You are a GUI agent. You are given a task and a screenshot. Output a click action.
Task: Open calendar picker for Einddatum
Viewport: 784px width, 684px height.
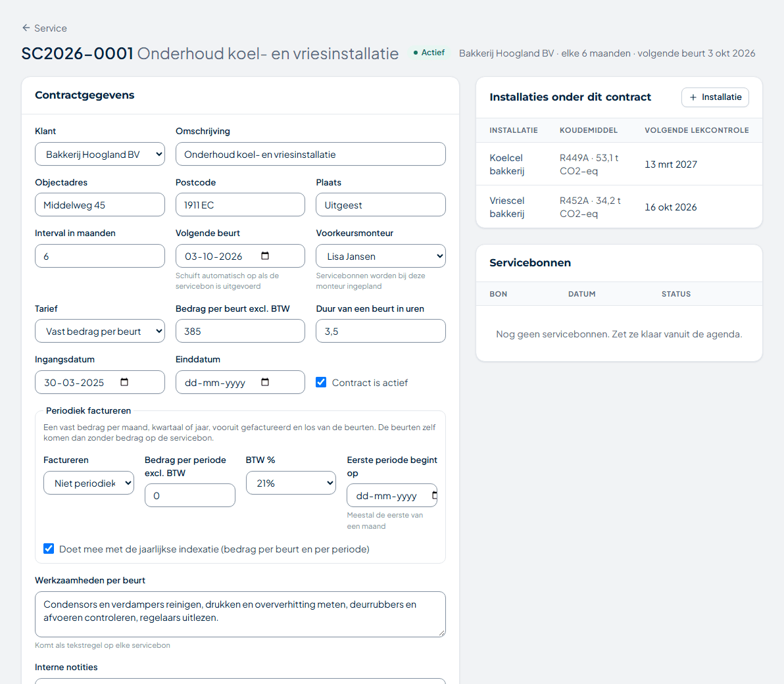point(265,382)
